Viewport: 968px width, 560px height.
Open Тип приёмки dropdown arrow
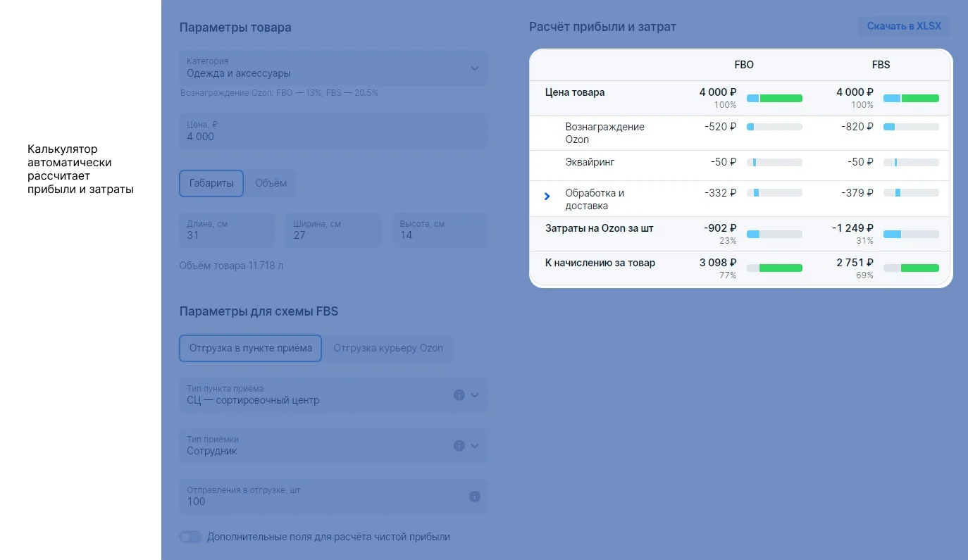pyautogui.click(x=475, y=446)
